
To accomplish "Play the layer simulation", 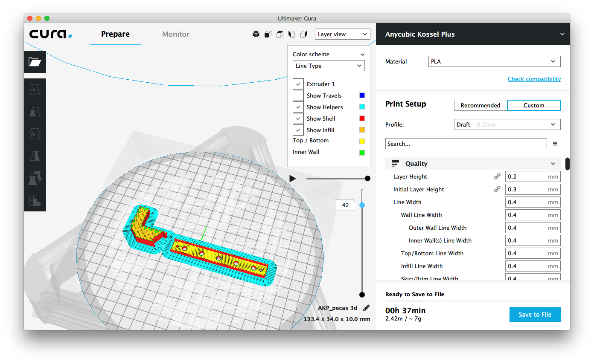I will point(293,179).
